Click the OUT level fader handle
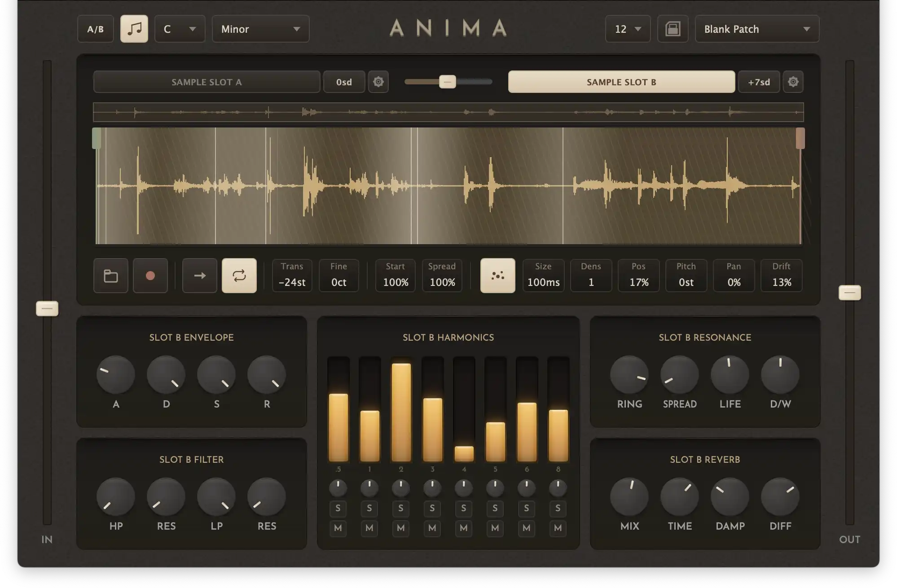This screenshot has height=588, width=897. click(x=850, y=293)
